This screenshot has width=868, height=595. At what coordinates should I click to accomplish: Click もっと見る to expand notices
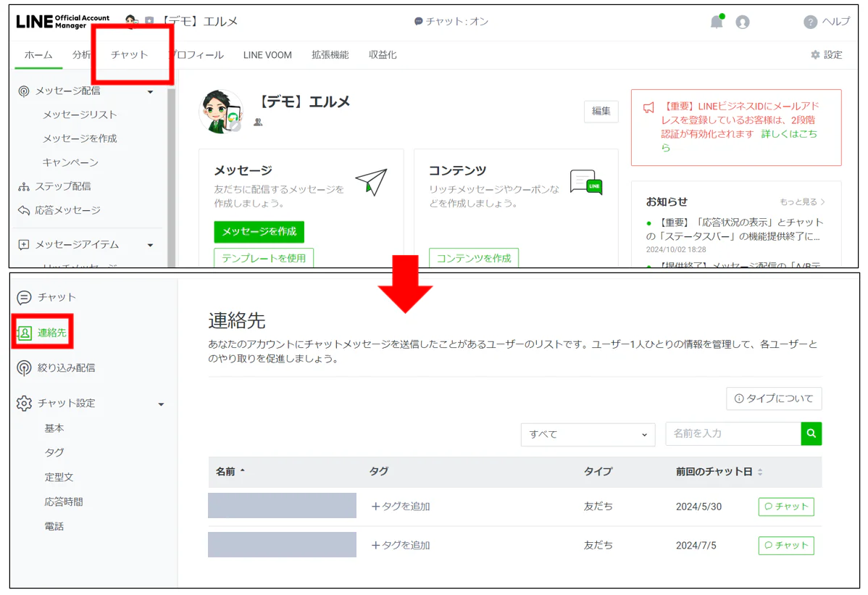pos(802,202)
